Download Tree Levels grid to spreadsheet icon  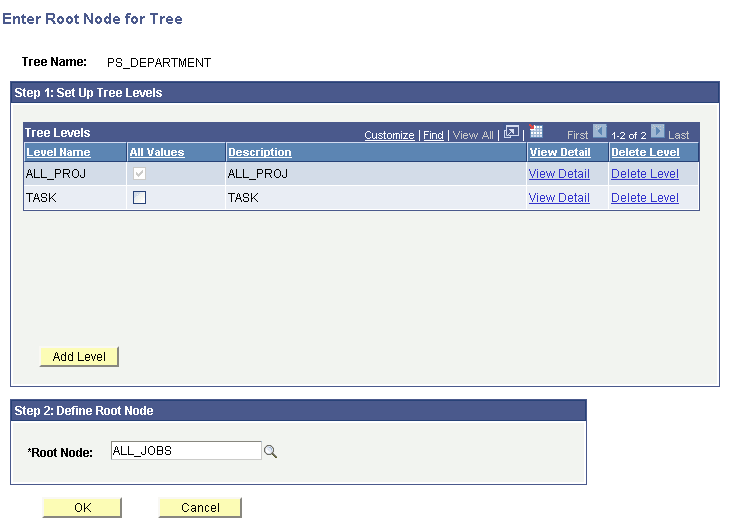coord(536,131)
